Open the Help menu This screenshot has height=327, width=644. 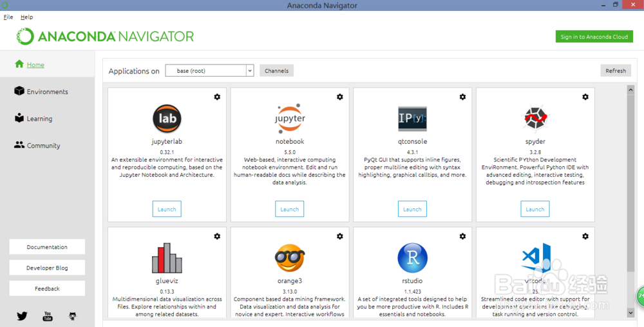click(x=26, y=17)
